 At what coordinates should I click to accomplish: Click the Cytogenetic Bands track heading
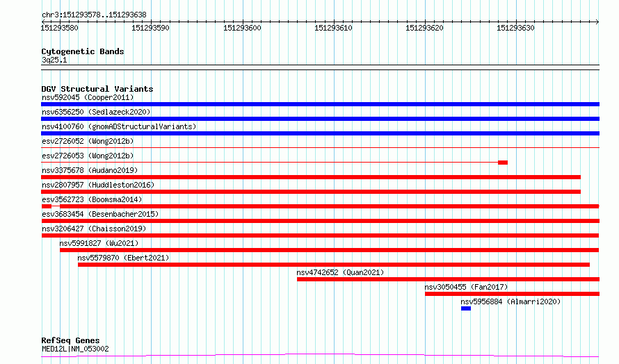point(83,51)
